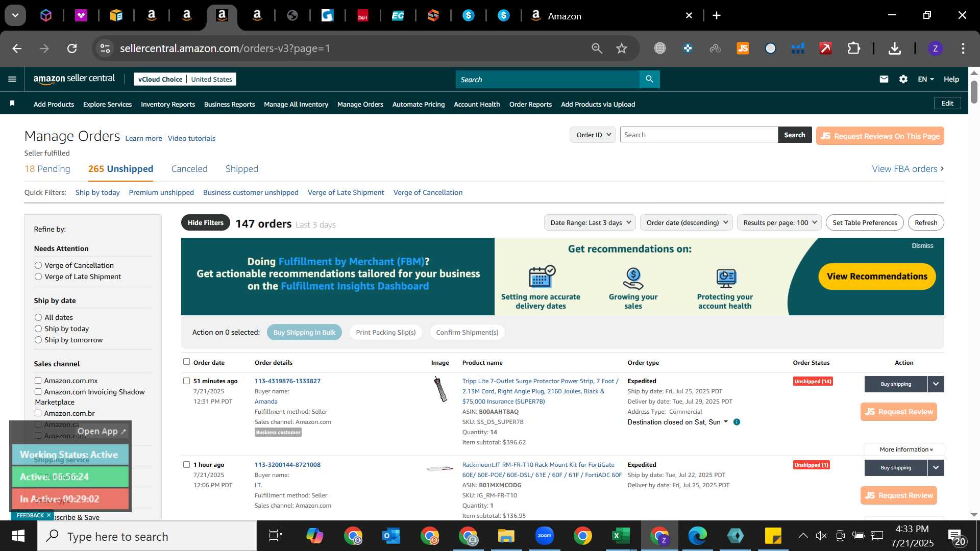
Task: Open the Order ID search type dropdown
Action: click(x=593, y=135)
